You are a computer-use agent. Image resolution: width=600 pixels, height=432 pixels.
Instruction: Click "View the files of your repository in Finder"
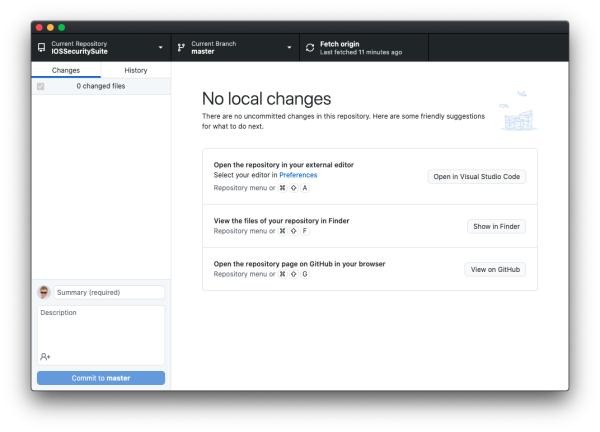pyautogui.click(x=281, y=221)
